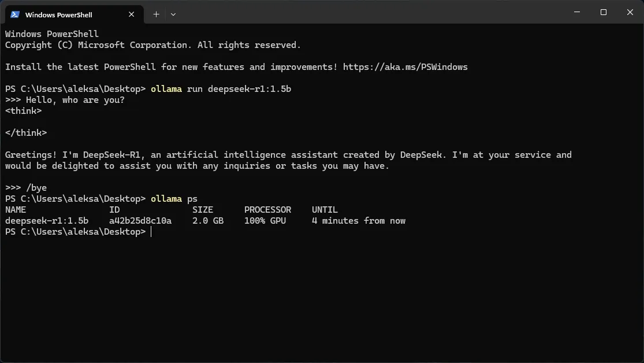Click the "ollama ps" command text

point(174,198)
